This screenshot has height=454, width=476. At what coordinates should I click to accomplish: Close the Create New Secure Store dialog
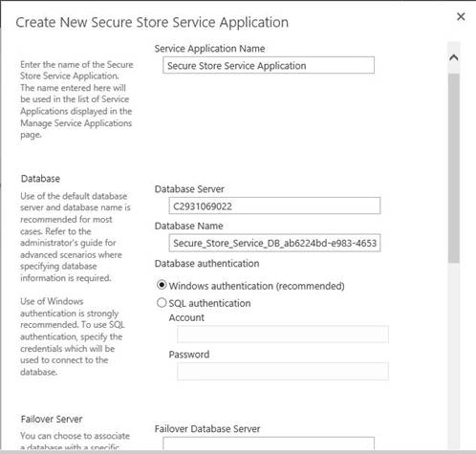[x=461, y=16]
